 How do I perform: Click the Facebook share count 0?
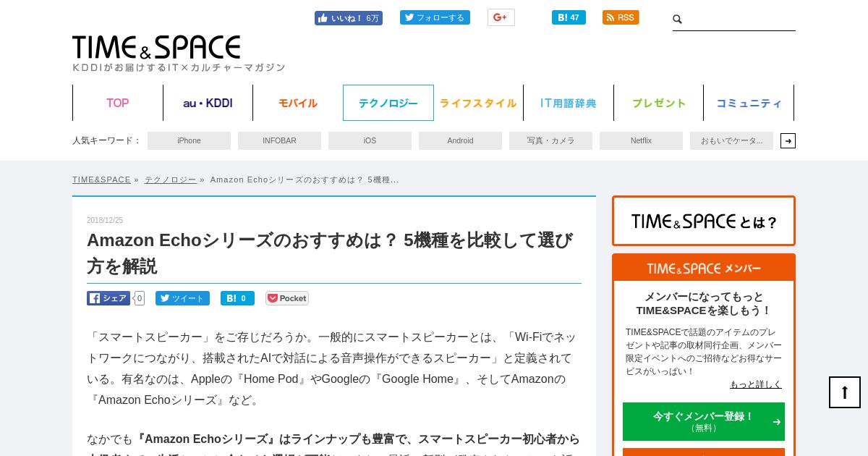coord(140,298)
